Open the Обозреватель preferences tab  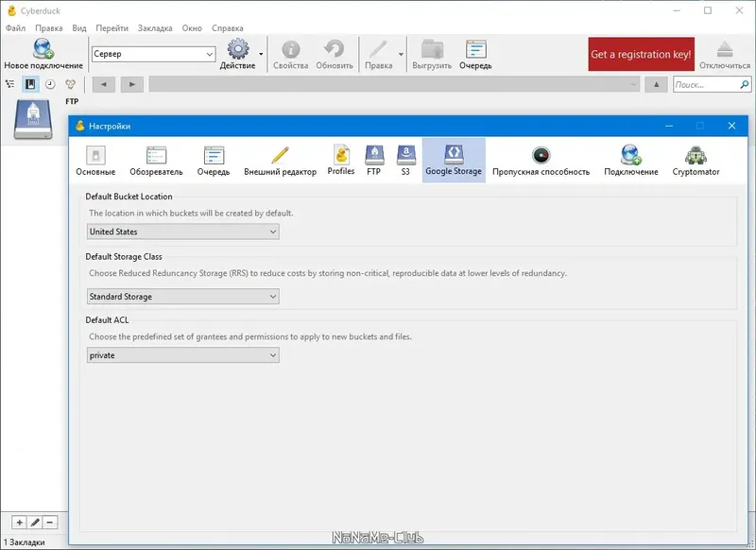click(156, 161)
